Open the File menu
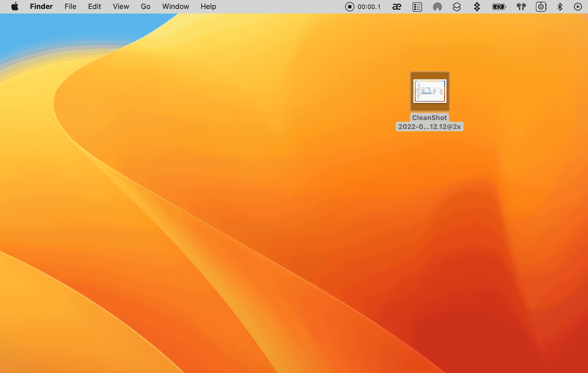 click(x=70, y=7)
